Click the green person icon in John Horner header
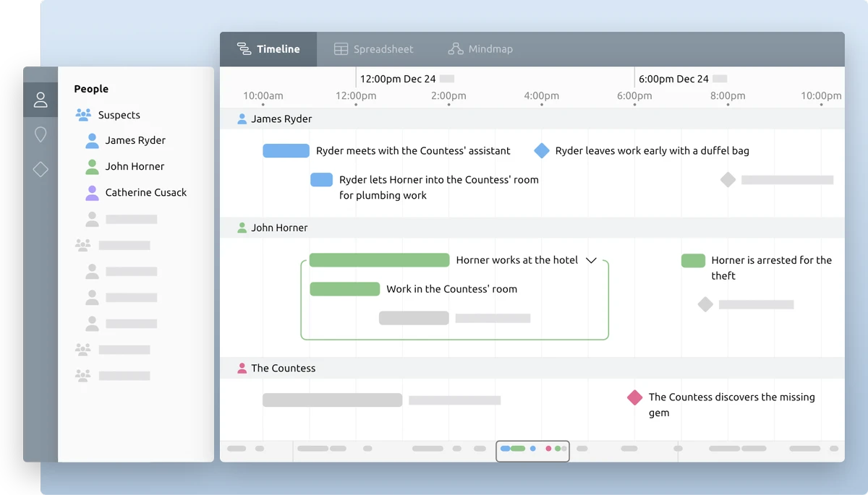868x495 pixels. (242, 228)
